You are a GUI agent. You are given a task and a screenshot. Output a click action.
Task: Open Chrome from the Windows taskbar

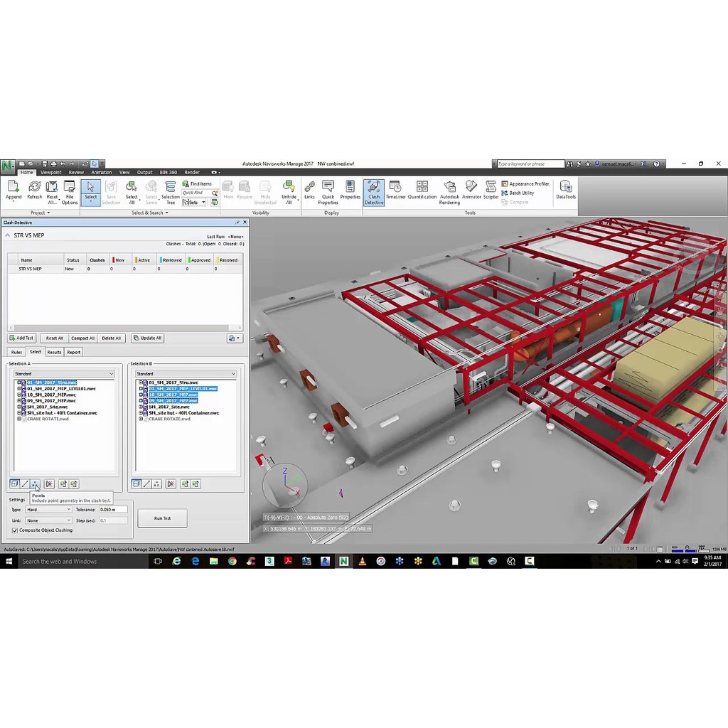pos(232,561)
